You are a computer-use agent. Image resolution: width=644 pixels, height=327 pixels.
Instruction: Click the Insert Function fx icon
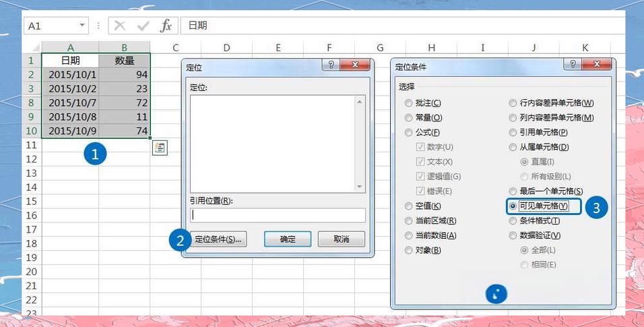coord(166,26)
